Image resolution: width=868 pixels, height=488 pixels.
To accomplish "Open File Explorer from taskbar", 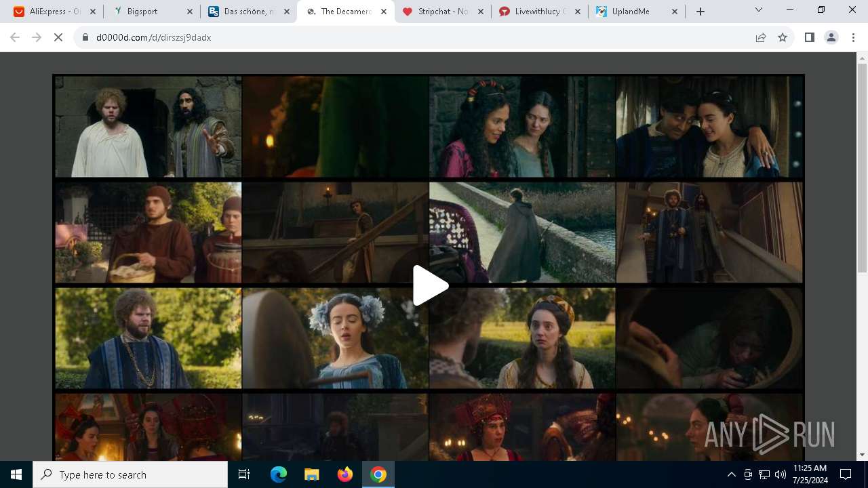I will (x=311, y=474).
